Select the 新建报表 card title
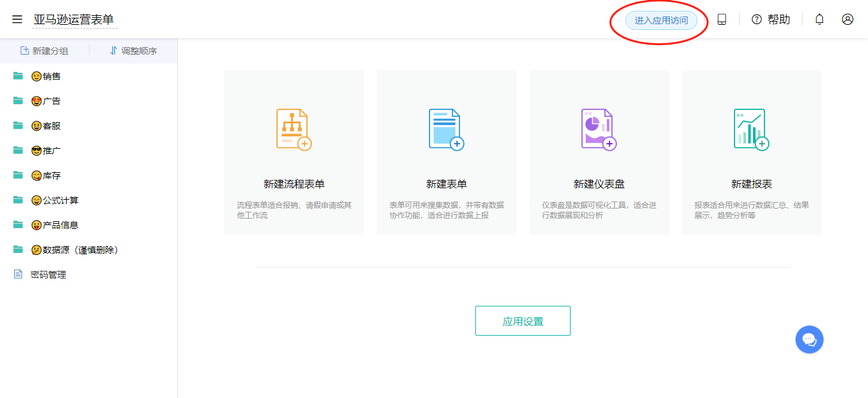Screen dimensions: 868x398 (752, 184)
